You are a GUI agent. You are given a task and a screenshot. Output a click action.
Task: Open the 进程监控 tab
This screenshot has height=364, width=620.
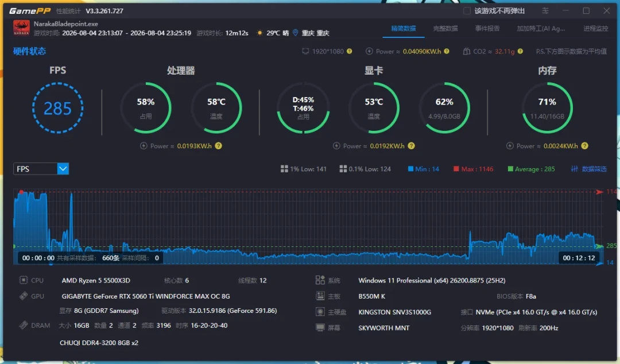point(595,29)
